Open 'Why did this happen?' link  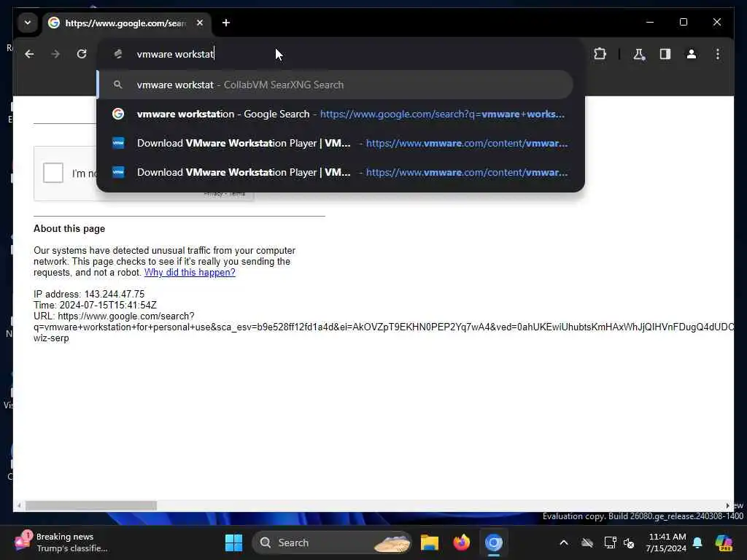click(190, 273)
